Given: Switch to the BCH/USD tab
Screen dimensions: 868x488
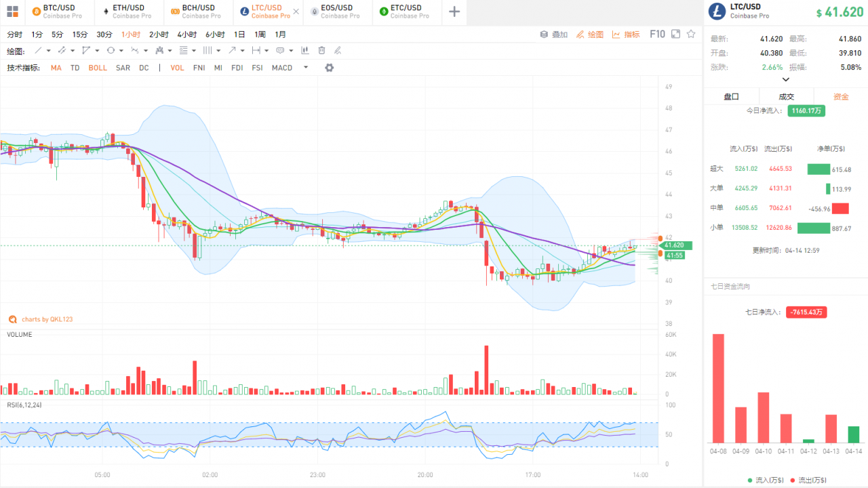Looking at the screenshot, I should pos(198,12).
